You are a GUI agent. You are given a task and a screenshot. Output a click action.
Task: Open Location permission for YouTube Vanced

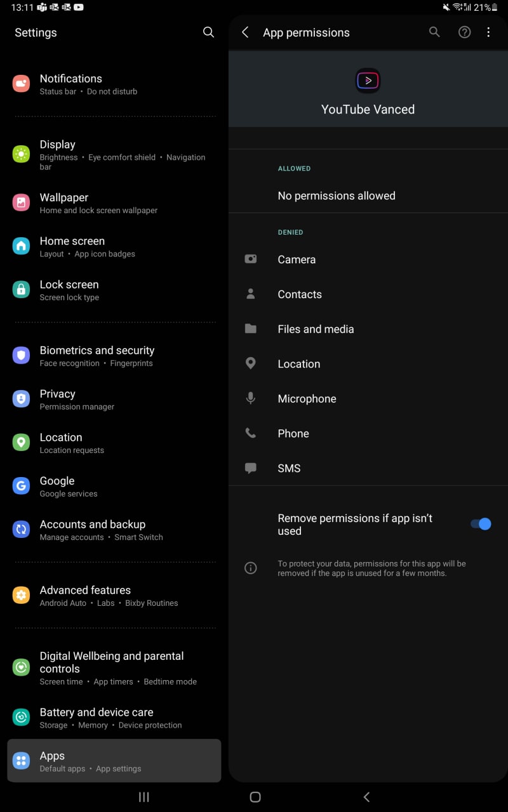368,364
